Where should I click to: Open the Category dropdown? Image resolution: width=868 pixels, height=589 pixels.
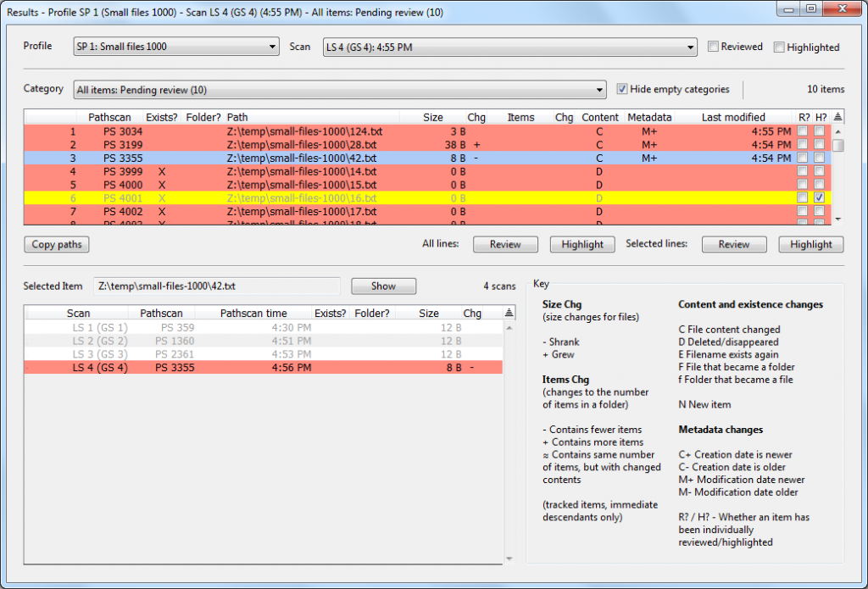(x=340, y=89)
